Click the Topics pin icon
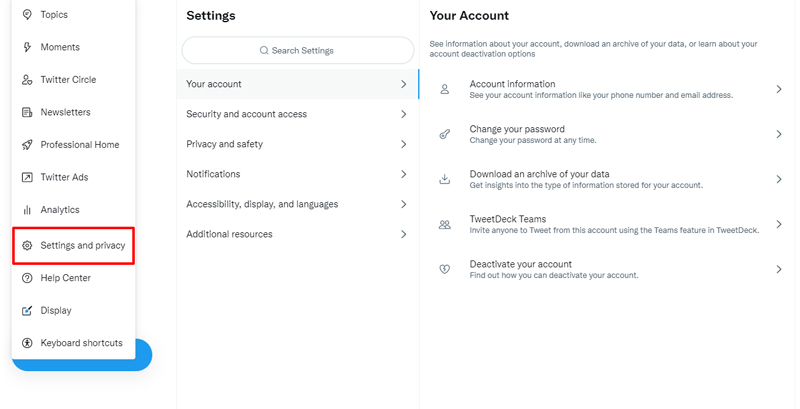This screenshot has width=800, height=409. click(27, 15)
